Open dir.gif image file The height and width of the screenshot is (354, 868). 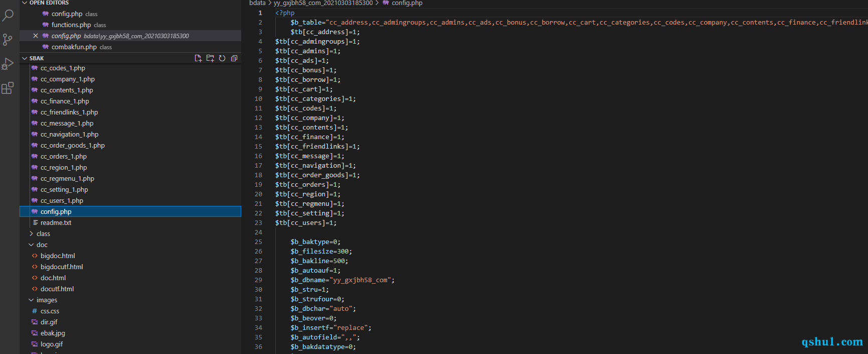point(130,322)
